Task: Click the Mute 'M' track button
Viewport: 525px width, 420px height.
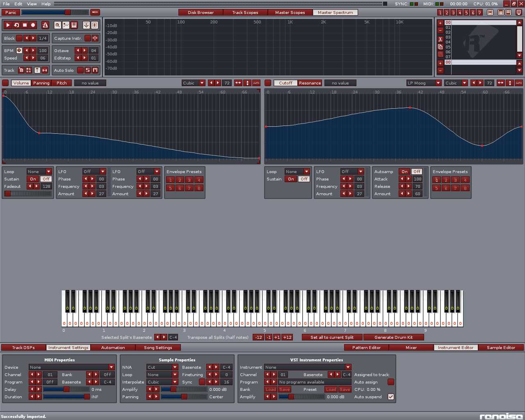Action: (95, 70)
